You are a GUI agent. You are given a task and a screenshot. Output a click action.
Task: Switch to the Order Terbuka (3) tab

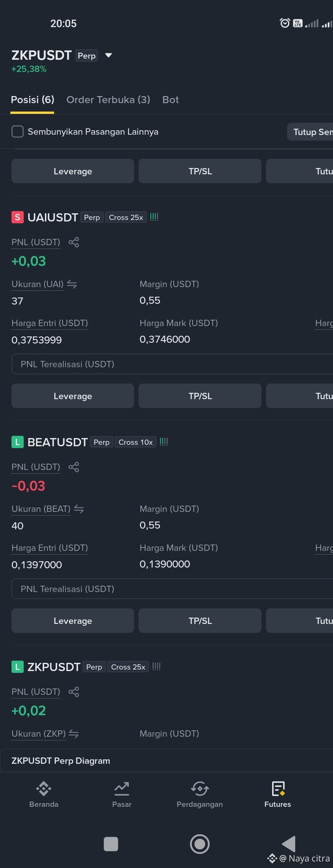[108, 100]
